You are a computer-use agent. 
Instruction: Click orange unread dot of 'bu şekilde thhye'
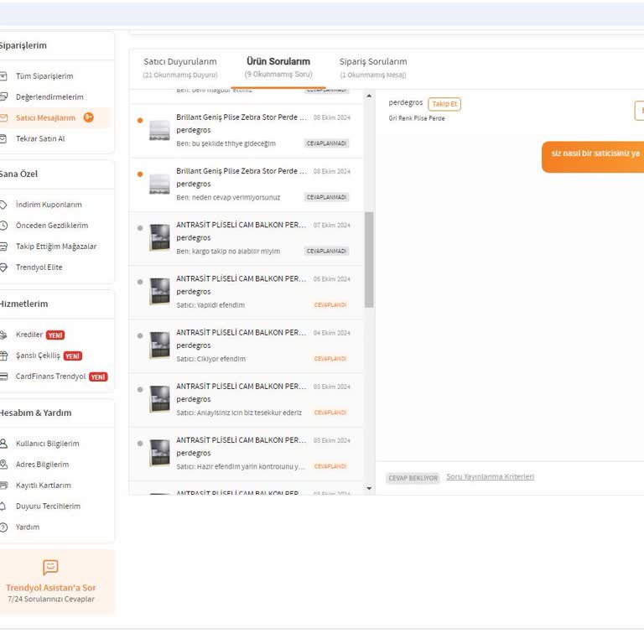[140, 121]
